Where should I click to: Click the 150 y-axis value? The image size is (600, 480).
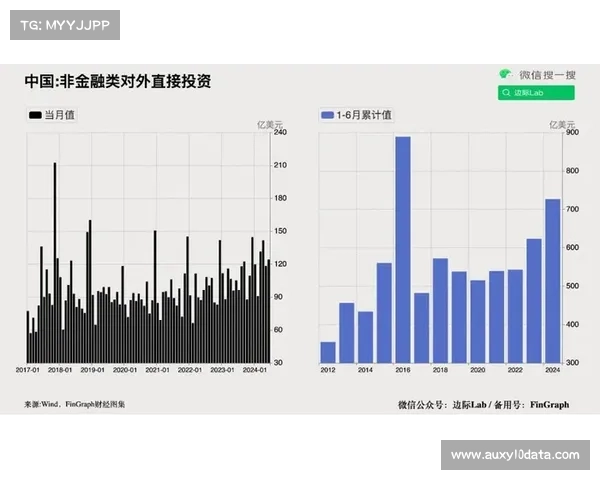[x=280, y=231]
